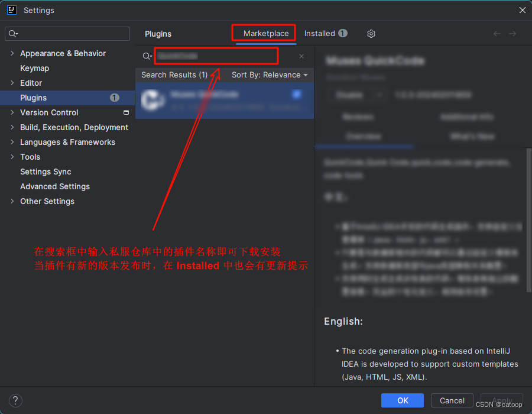Switch to the Marketplace tab
Viewport: 532px width, 414px height.
[x=266, y=34]
